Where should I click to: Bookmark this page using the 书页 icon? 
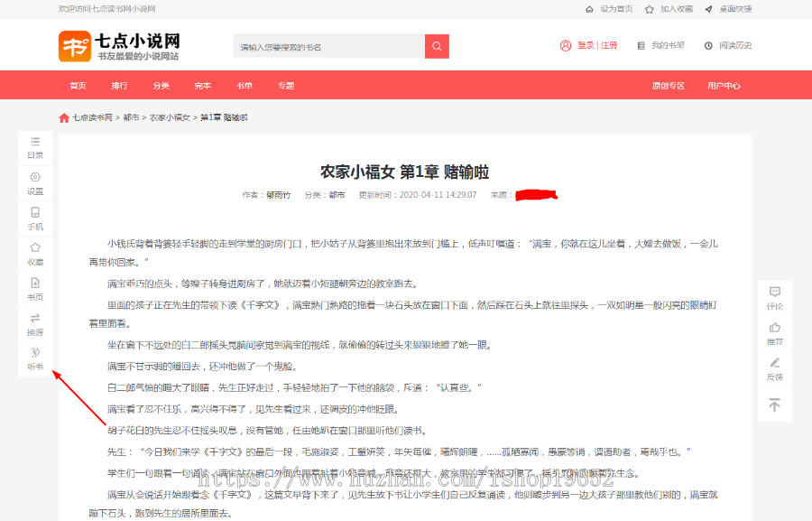pos(34,289)
